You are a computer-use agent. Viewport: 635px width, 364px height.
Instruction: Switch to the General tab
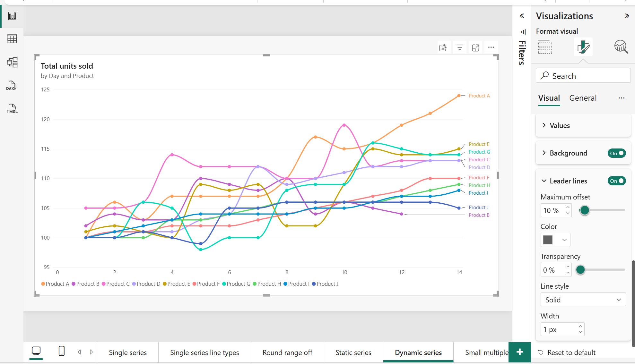tap(583, 98)
